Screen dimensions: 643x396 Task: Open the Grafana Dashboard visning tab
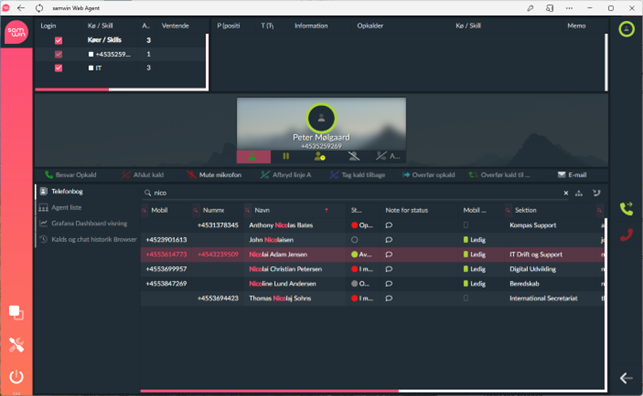click(x=89, y=223)
